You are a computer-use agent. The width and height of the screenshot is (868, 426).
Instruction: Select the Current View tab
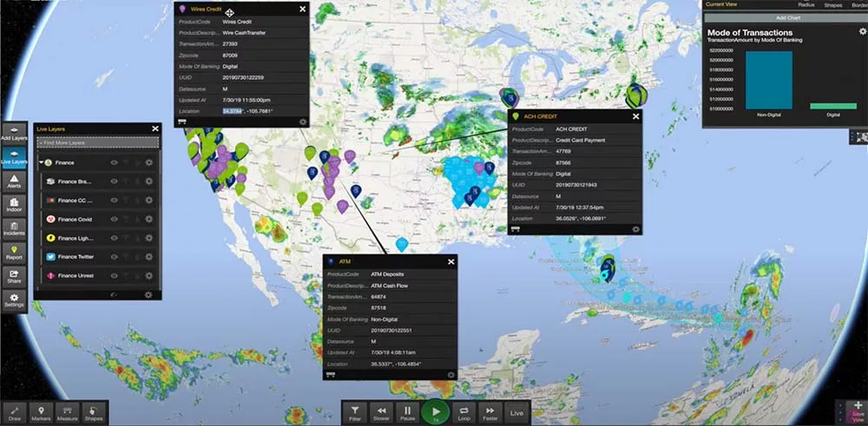pyautogui.click(x=720, y=4)
